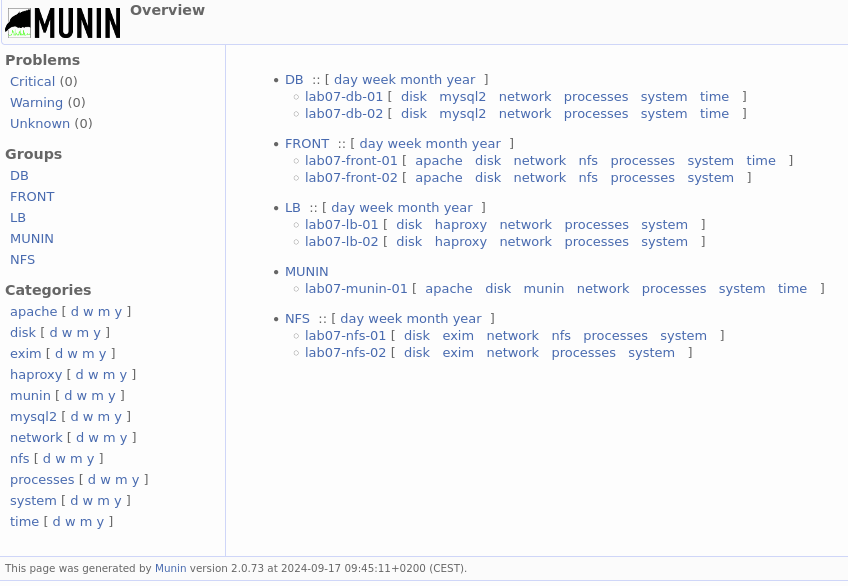Open host lab07-munin-01
This screenshot has height=586, width=848.
[356, 289]
